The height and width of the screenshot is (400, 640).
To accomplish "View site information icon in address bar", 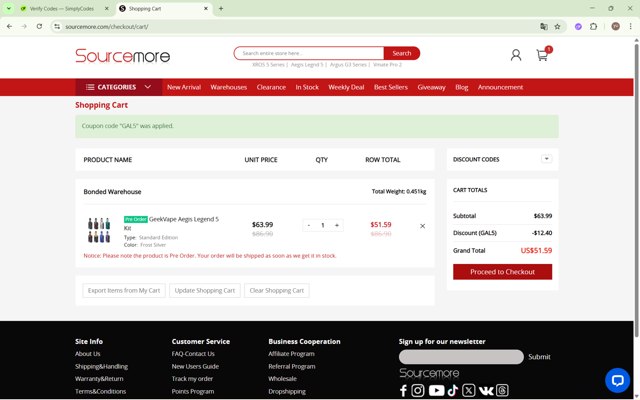I will pyautogui.click(x=57, y=27).
